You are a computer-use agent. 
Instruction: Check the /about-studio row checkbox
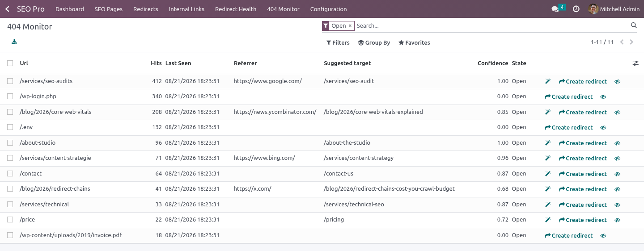(x=10, y=143)
